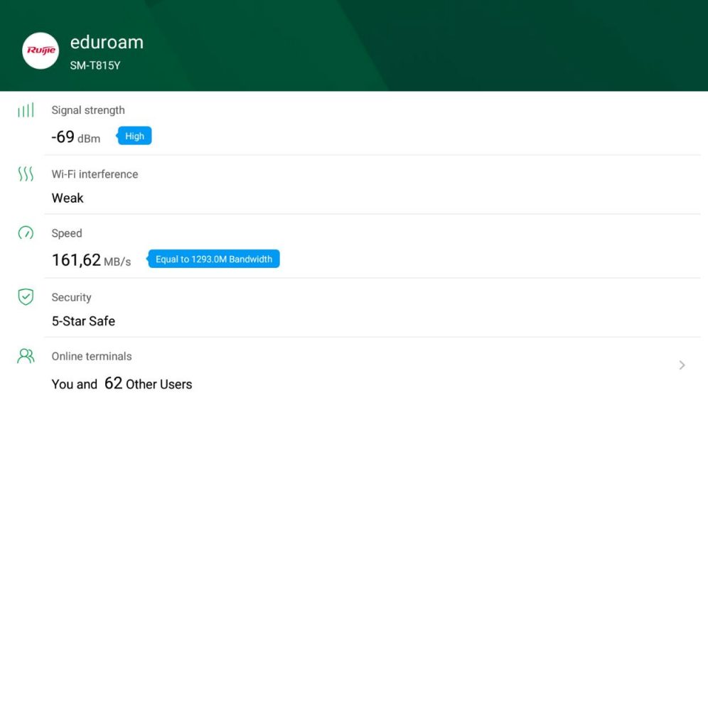Click the blue High signal badge

coord(134,136)
